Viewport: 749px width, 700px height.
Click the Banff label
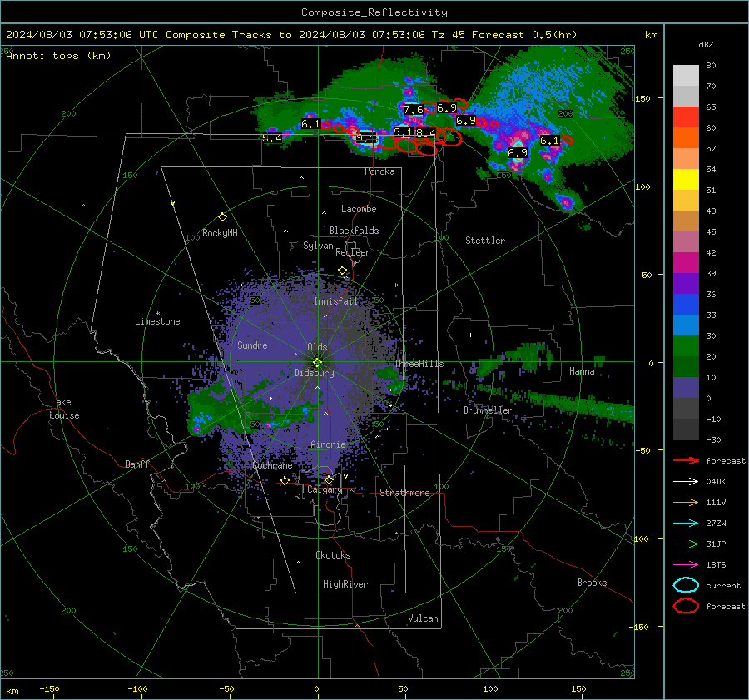tap(137, 464)
